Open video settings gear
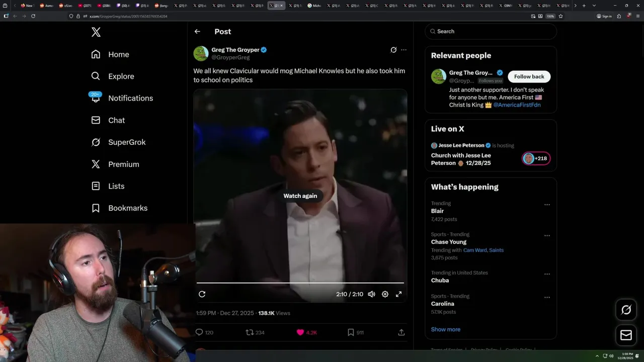The image size is (644, 362). coord(385,294)
